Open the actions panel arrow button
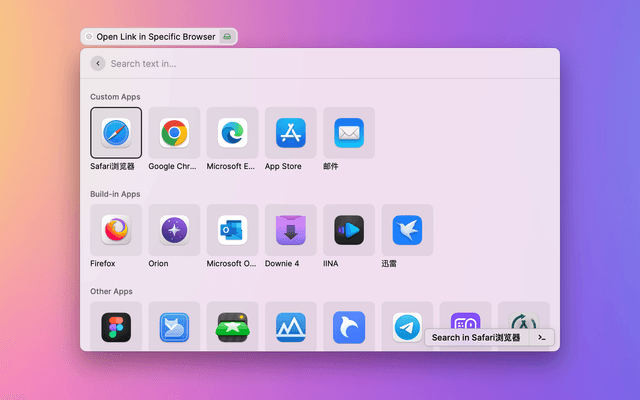The image size is (640, 400). (541, 338)
